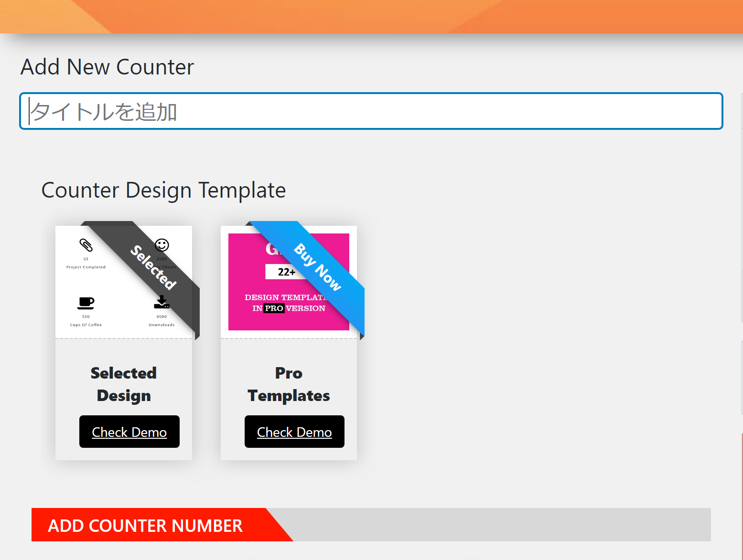Click the Add New Counter heading
This screenshot has height=560, width=743.
(107, 67)
